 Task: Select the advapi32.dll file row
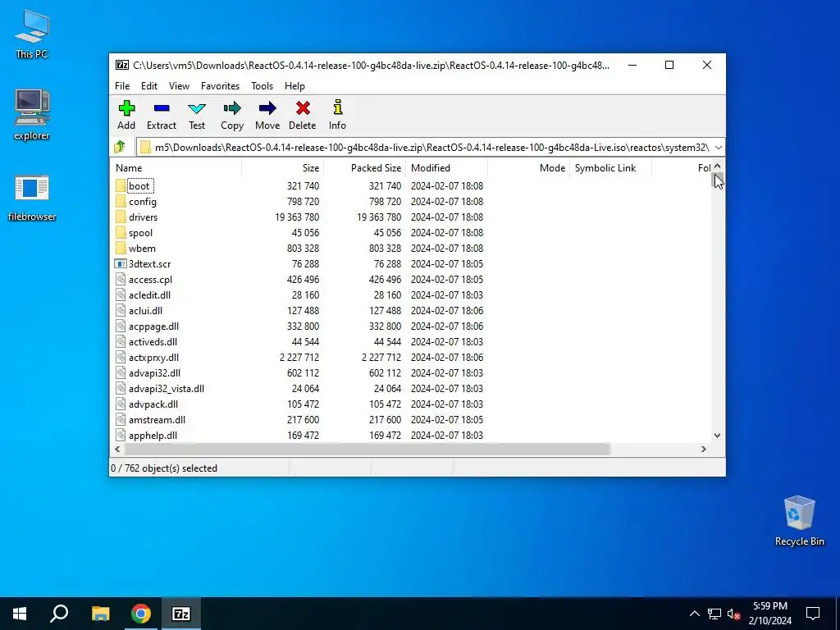(299, 373)
